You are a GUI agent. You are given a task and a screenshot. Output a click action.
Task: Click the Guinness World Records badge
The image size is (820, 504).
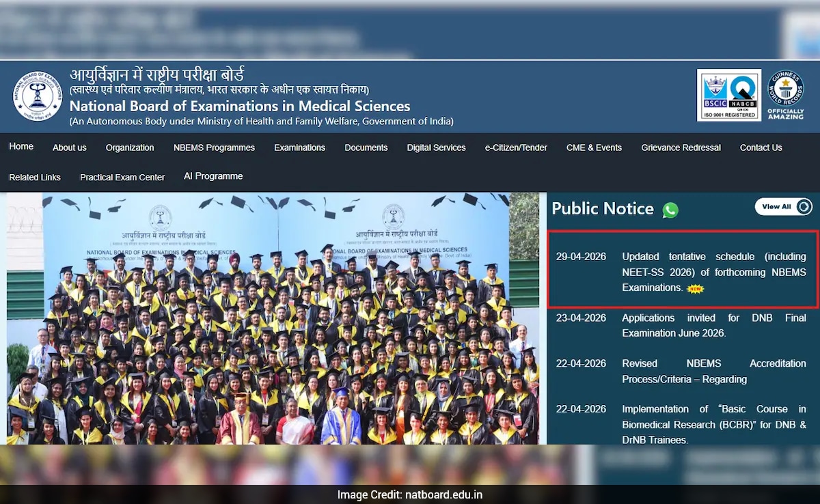pyautogui.click(x=785, y=95)
